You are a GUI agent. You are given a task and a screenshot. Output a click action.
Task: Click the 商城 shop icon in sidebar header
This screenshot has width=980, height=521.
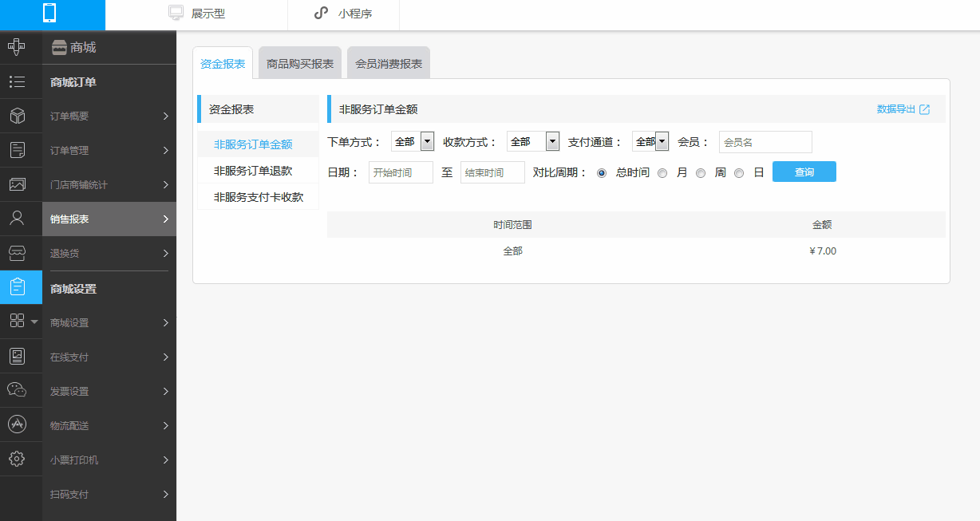59,48
